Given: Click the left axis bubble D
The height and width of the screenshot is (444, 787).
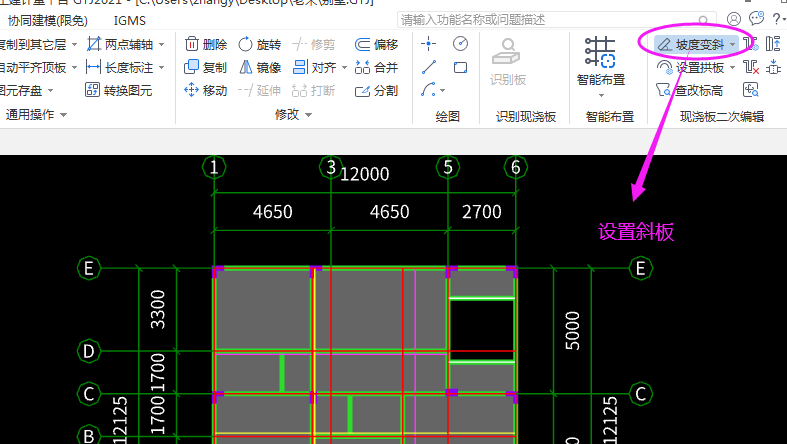Looking at the screenshot, I should pyautogui.click(x=89, y=351).
